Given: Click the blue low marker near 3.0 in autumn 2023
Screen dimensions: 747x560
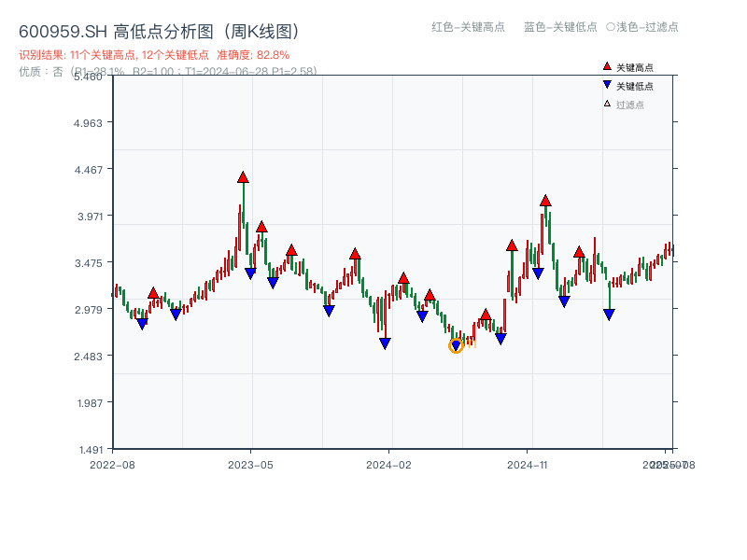Looking at the screenshot, I should 329,311.
